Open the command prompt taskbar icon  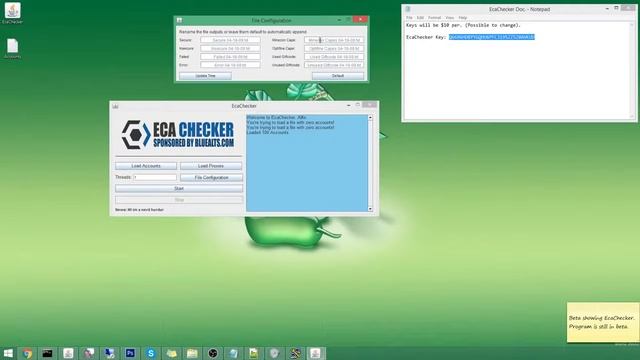[48, 353]
